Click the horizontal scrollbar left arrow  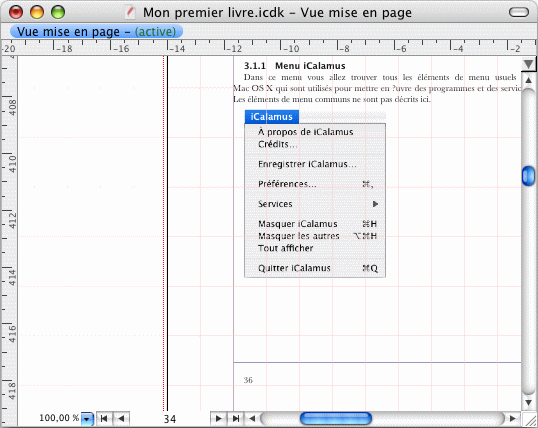point(252,418)
